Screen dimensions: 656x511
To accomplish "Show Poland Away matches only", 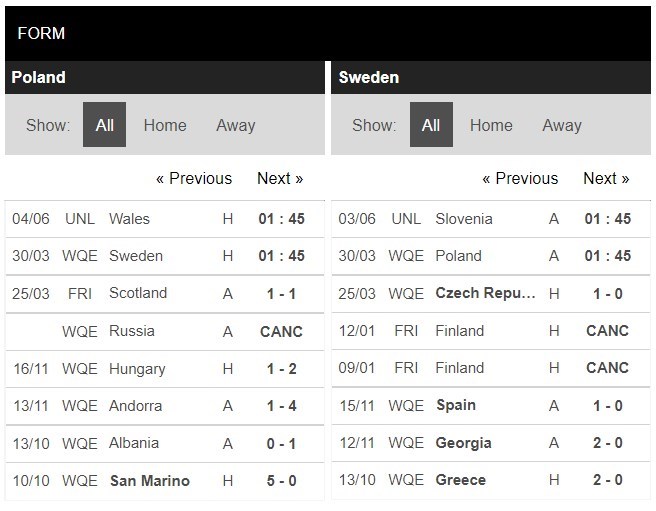I will click(x=236, y=125).
